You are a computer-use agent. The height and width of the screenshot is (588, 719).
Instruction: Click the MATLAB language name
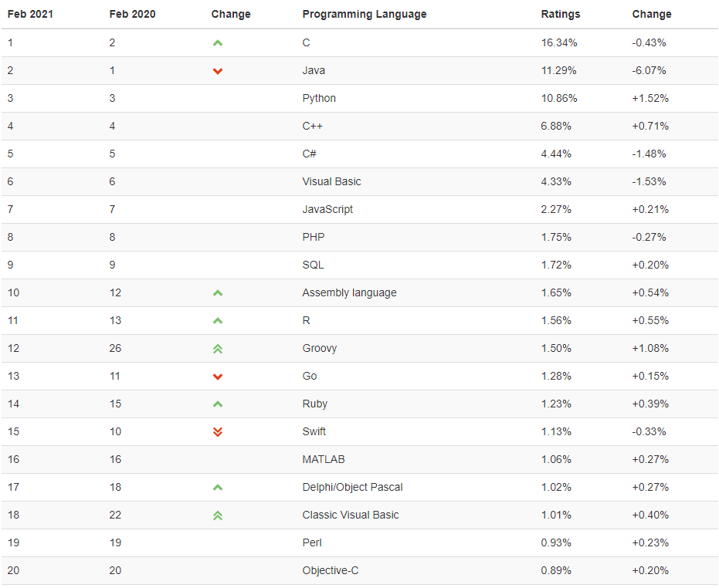click(x=324, y=460)
